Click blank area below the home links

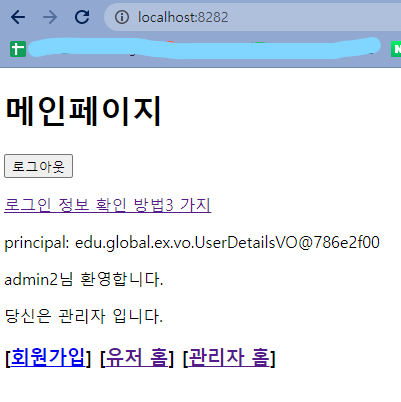pyautogui.click(x=200, y=387)
